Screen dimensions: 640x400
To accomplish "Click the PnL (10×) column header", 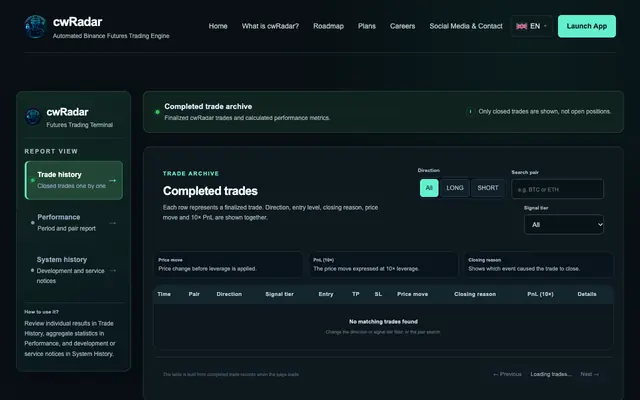I will tap(540, 294).
